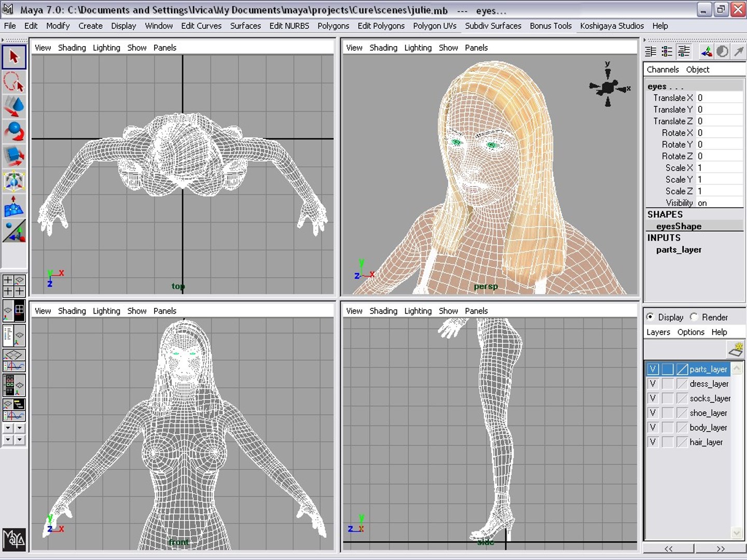The height and width of the screenshot is (560, 747).
Task: Open the Subdiv Surfaces menu
Action: point(493,26)
